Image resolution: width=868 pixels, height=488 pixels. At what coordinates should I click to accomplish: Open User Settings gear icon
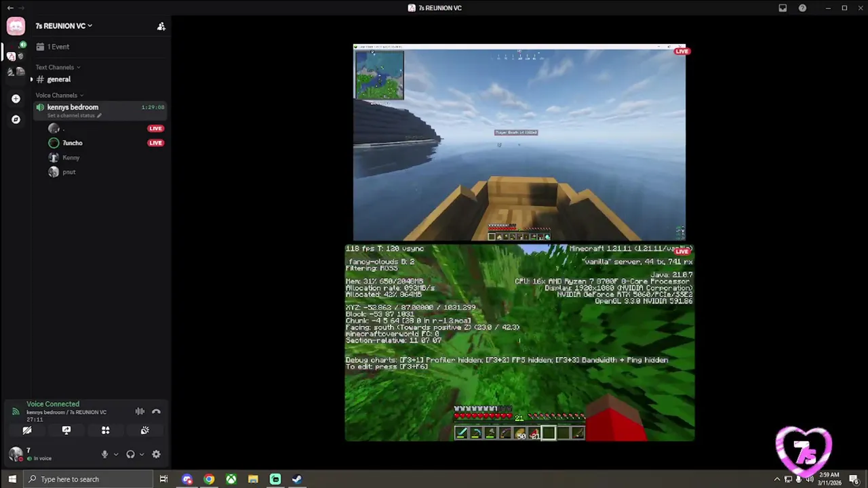pyautogui.click(x=156, y=455)
